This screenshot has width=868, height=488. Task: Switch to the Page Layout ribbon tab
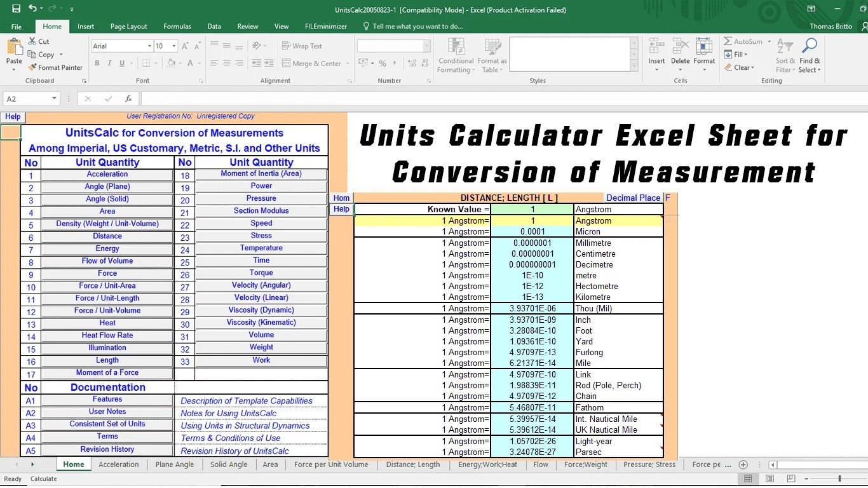128,27
